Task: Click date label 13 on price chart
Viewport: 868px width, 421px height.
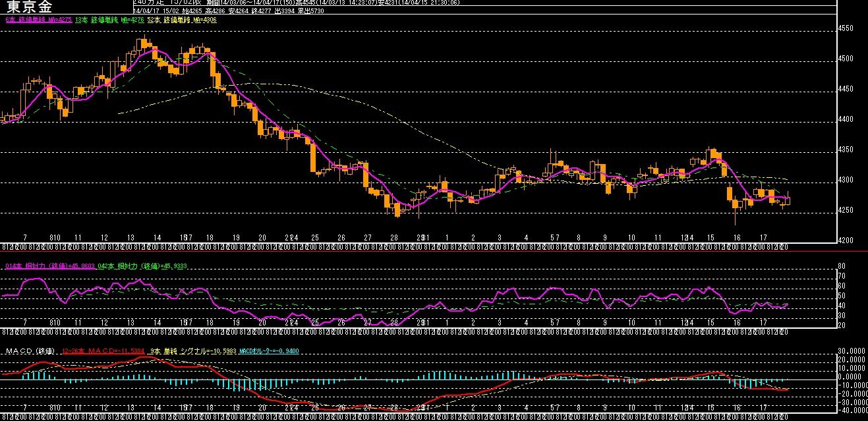Action: [x=131, y=237]
